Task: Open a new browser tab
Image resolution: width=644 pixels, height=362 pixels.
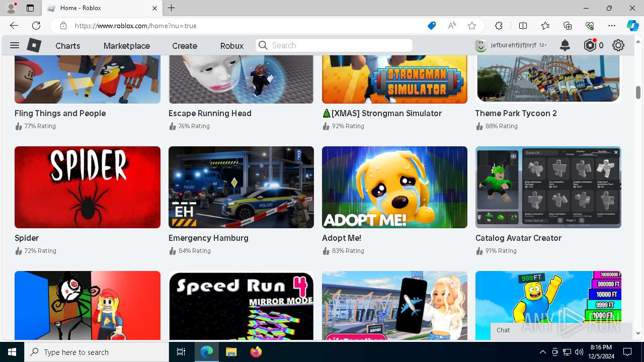Action: [x=172, y=8]
